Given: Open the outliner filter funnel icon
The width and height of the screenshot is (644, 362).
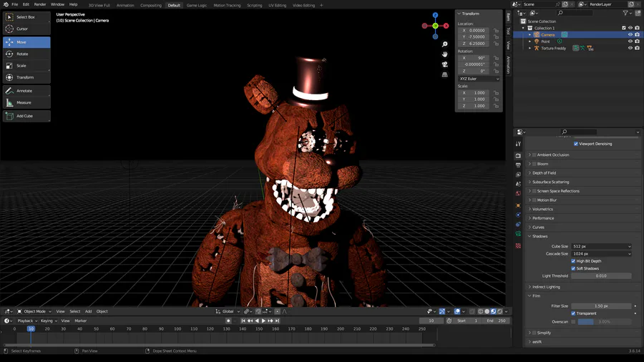Looking at the screenshot, I should [x=625, y=13].
